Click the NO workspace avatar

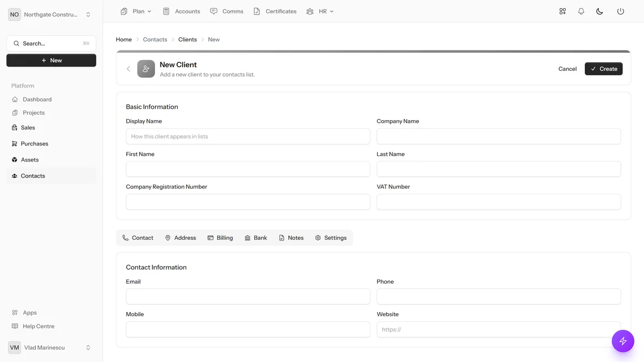14,14
